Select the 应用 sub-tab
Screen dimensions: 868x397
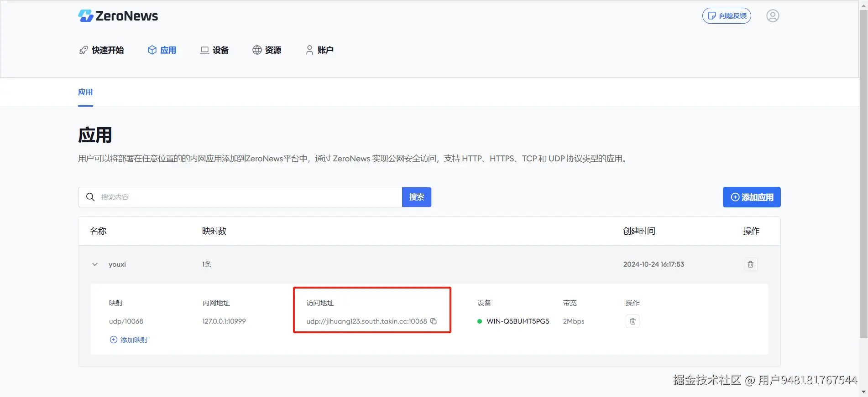pyautogui.click(x=85, y=92)
